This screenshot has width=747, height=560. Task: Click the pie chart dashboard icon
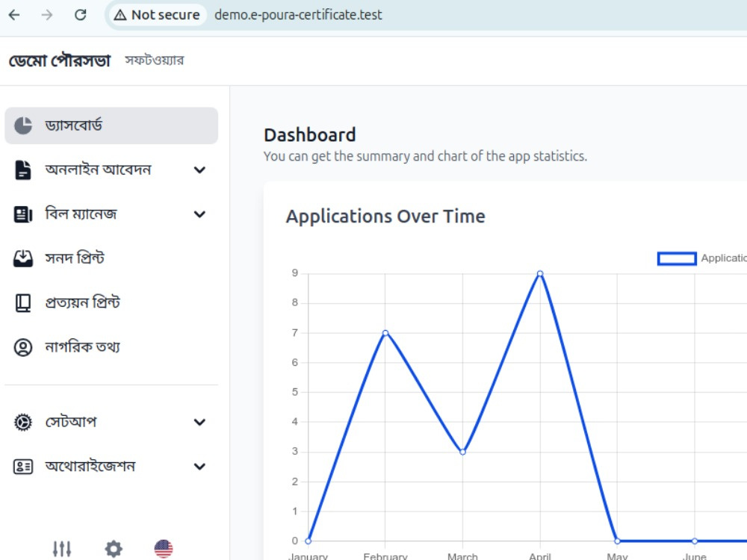click(23, 125)
